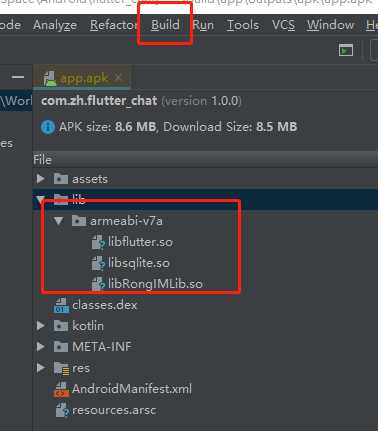Click the libsqlite.so file icon
The image size is (378, 431).
[x=98, y=263]
